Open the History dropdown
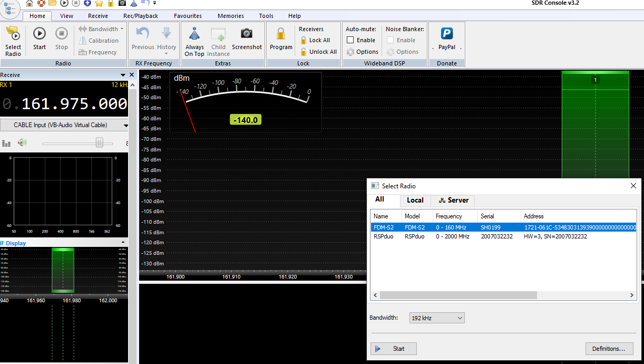The height and width of the screenshot is (364, 644). pyautogui.click(x=167, y=41)
